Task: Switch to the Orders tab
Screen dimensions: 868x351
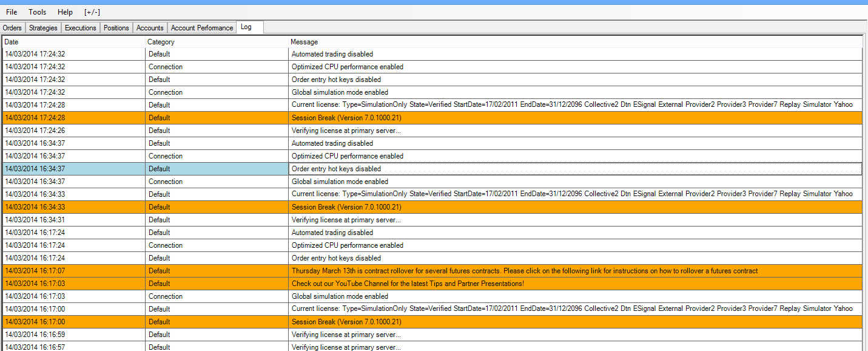Action: pos(12,28)
